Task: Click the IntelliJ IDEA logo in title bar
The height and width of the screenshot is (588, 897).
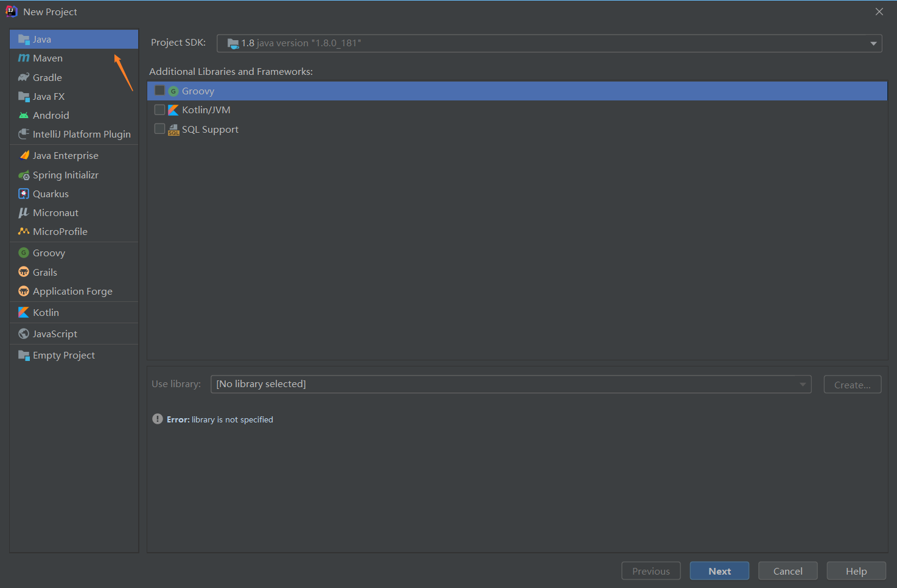Action: coord(12,12)
